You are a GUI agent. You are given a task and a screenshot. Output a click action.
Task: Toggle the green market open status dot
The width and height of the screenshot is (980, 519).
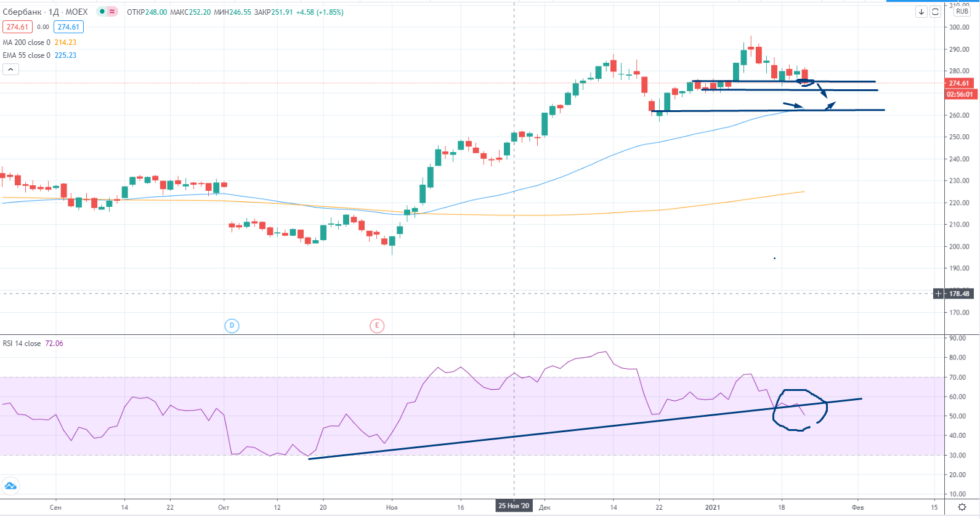[x=102, y=12]
